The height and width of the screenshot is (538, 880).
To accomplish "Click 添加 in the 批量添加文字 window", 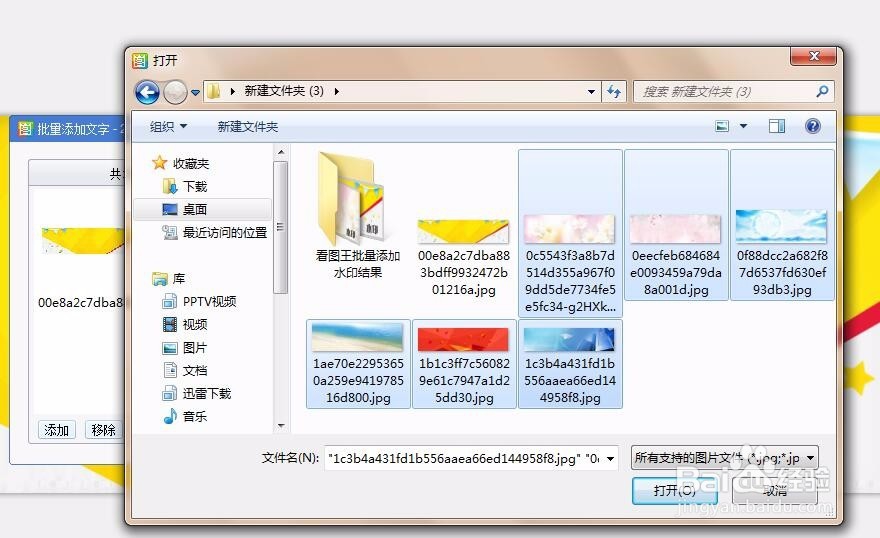I will (57, 430).
